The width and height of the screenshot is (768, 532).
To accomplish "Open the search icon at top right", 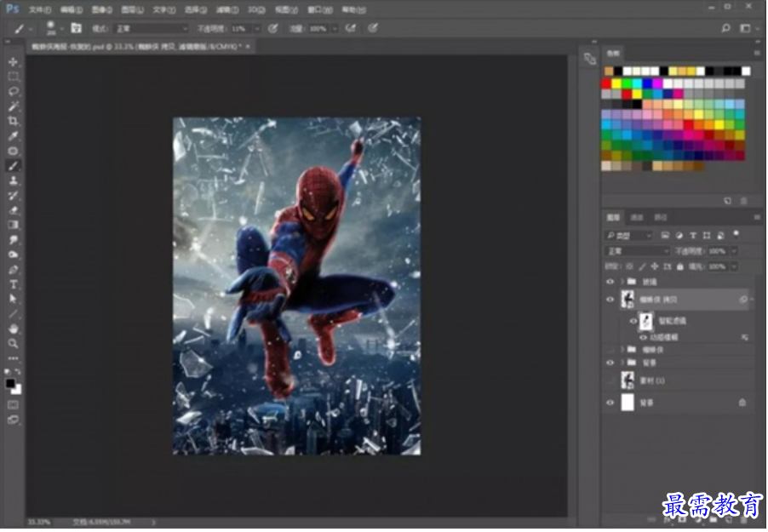I will point(726,28).
